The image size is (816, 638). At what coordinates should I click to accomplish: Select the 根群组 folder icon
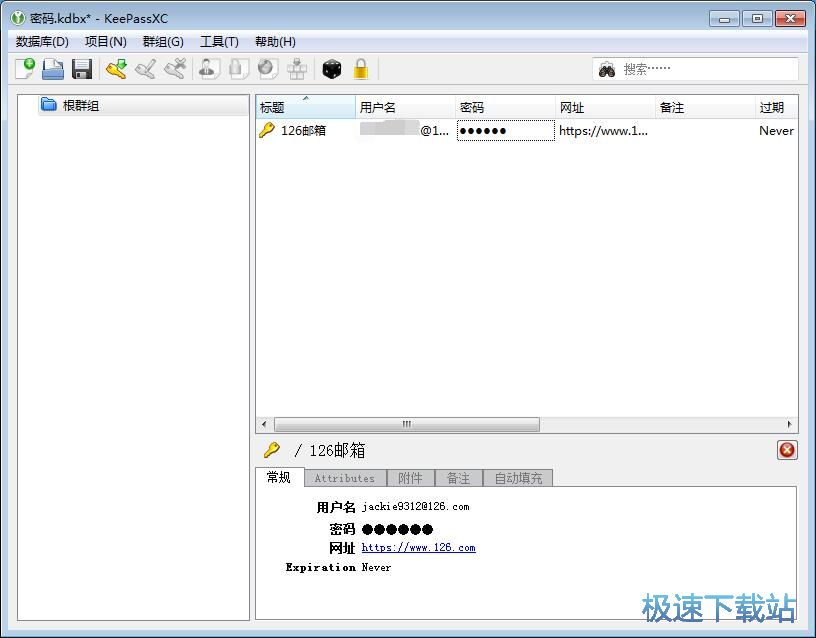point(49,105)
